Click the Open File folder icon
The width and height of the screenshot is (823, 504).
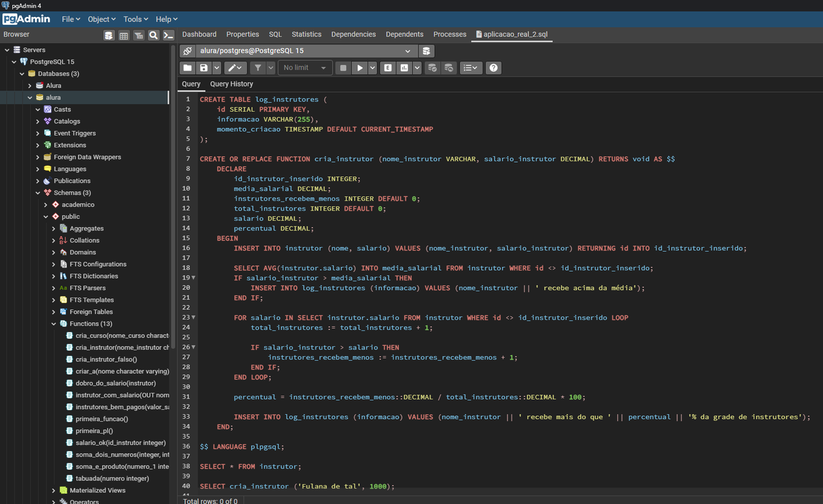pyautogui.click(x=187, y=68)
